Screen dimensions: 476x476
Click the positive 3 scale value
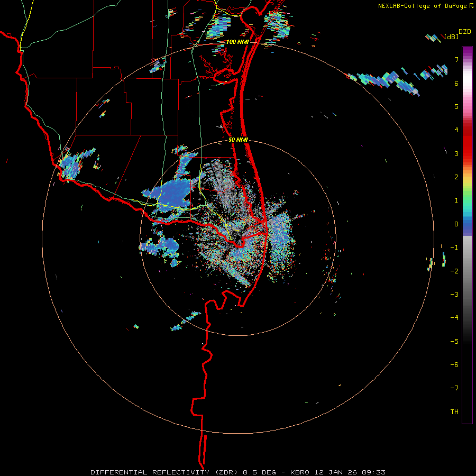click(x=456, y=153)
